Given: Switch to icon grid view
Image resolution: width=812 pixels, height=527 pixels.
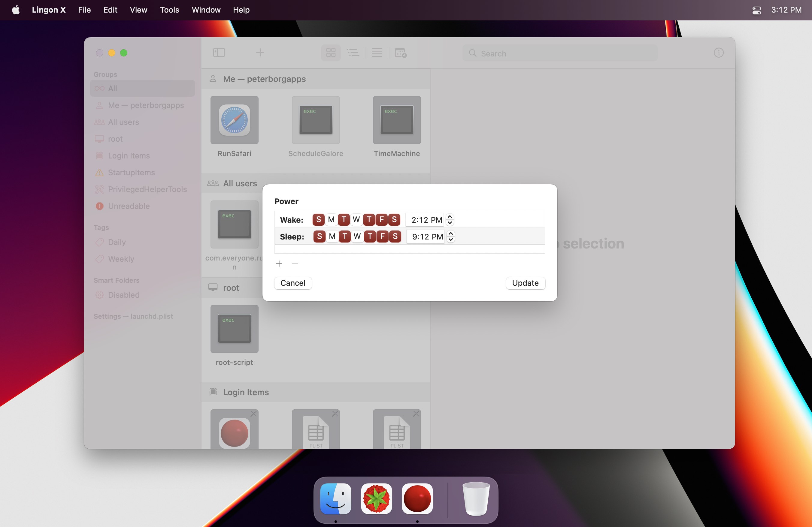Looking at the screenshot, I should pos(331,53).
